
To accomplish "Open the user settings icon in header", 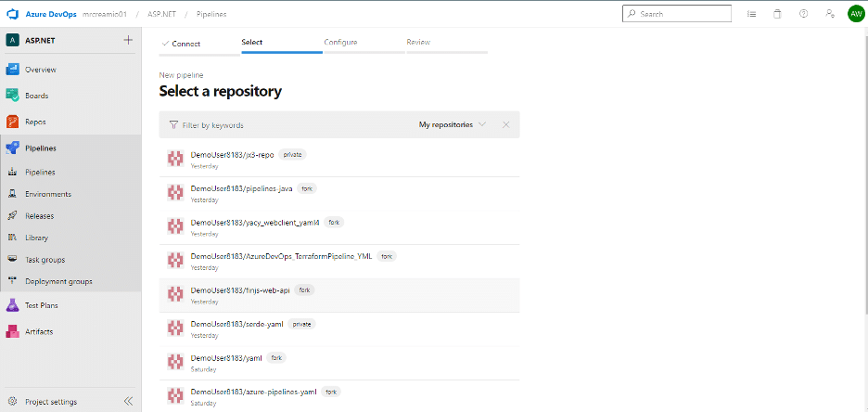I will pos(830,14).
